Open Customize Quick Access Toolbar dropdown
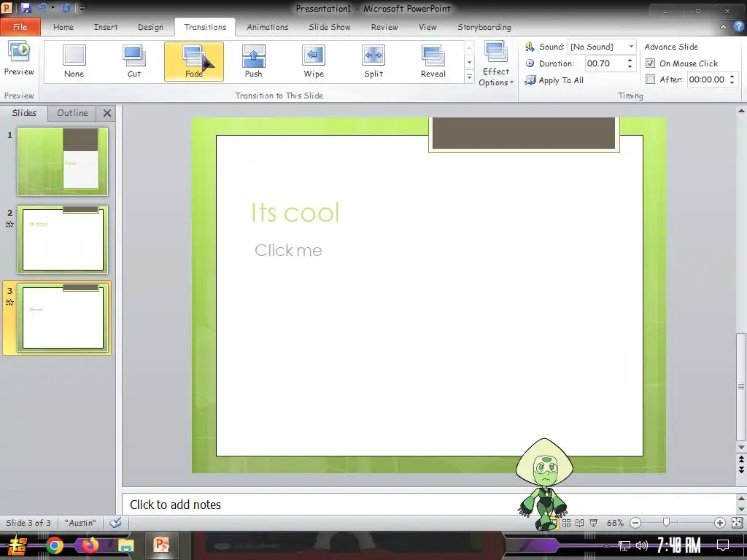 [x=82, y=9]
